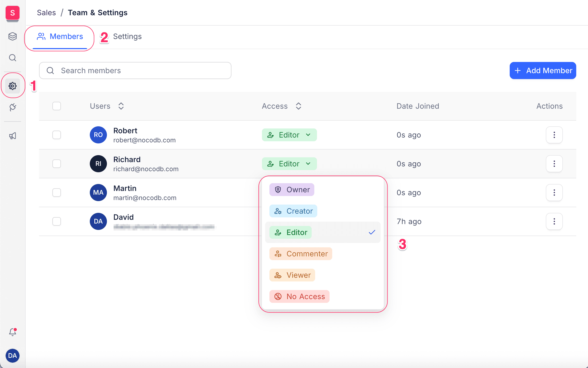Click the megaphone announcements icon
Viewport: 588px width, 368px height.
12,136
